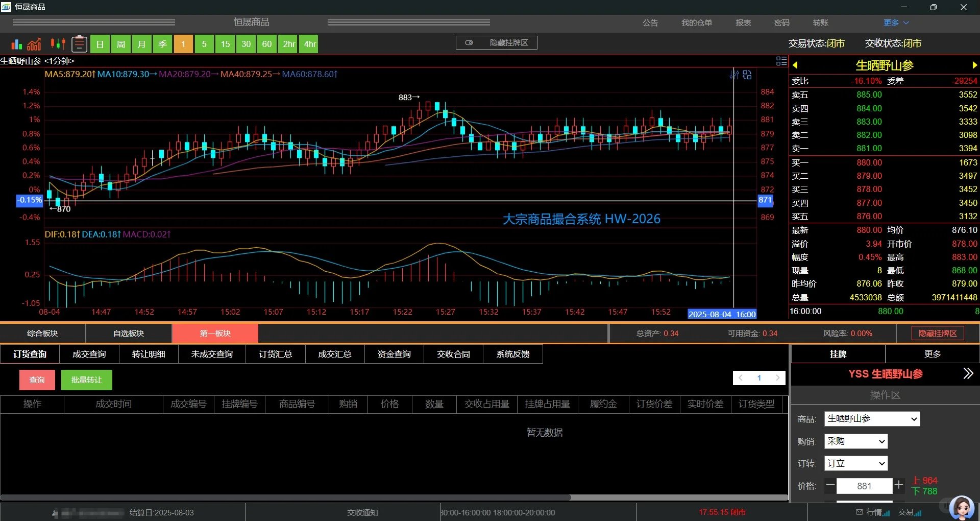
Task: Open the clipboard order list icon
Action: coord(79,44)
